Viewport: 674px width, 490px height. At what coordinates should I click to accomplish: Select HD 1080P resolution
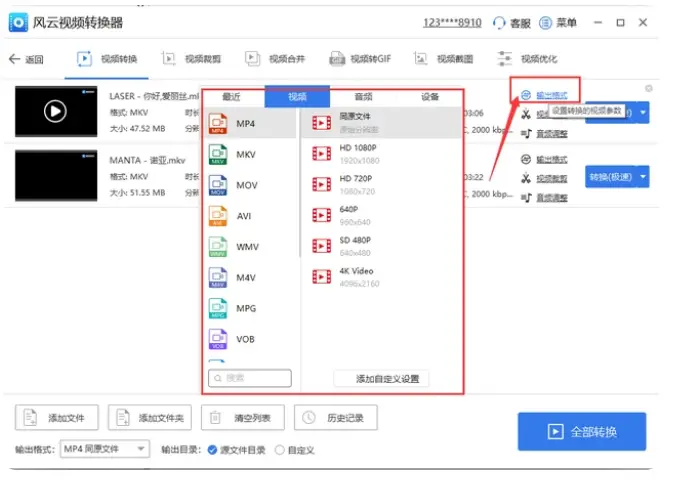tap(382, 154)
